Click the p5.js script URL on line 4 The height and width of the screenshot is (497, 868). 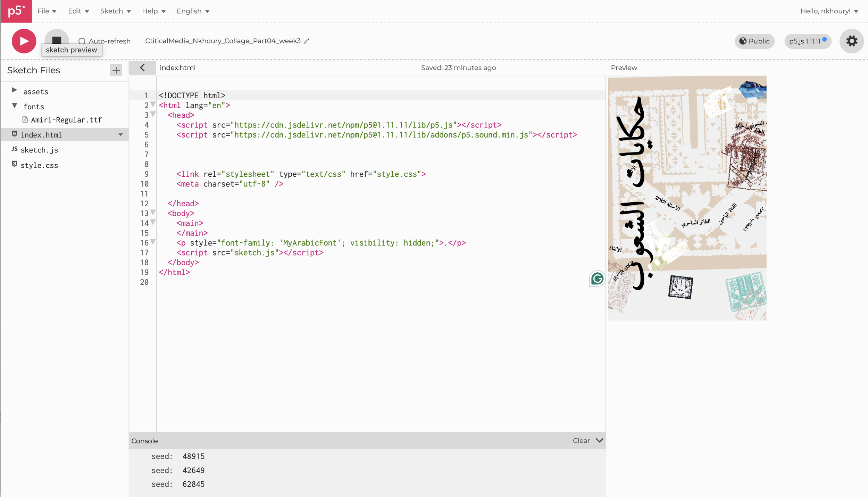[x=344, y=125]
